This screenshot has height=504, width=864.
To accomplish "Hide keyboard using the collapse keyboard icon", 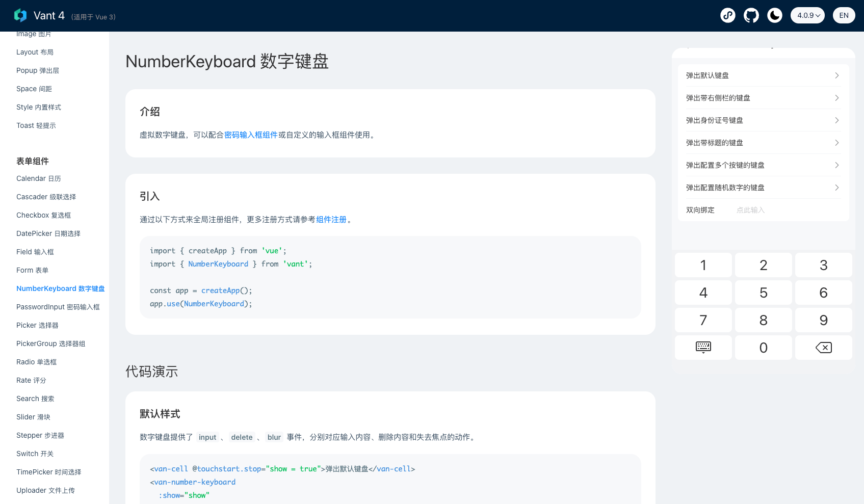I will pos(703,348).
